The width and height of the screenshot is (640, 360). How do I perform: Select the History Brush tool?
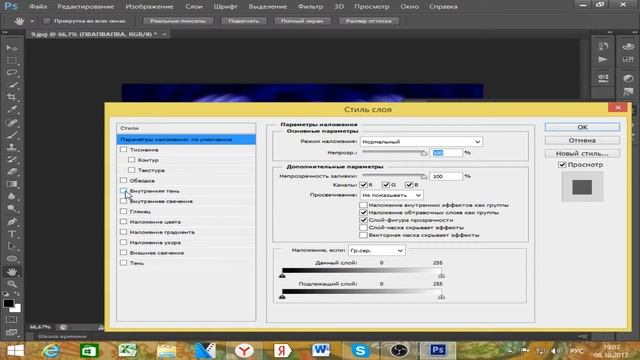pos(11,159)
